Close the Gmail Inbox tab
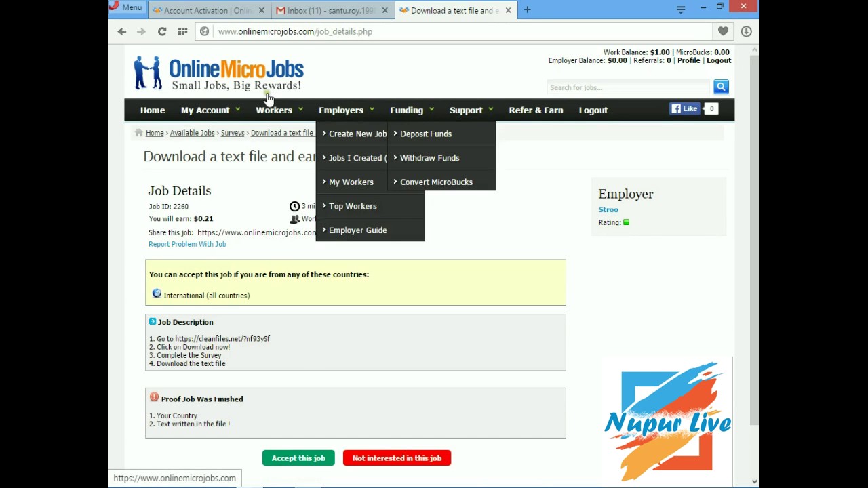The image size is (868, 488). click(384, 10)
